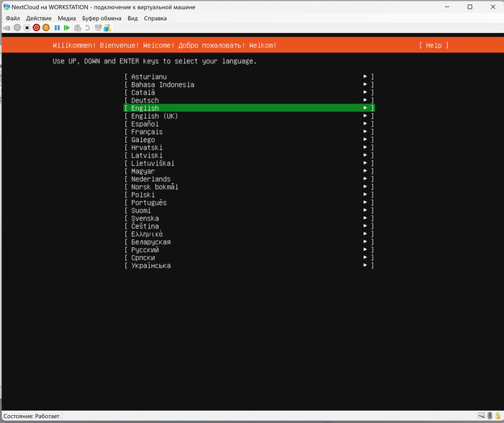Click the Turn Off (black square) icon
The image size is (504, 423).
[27, 27]
